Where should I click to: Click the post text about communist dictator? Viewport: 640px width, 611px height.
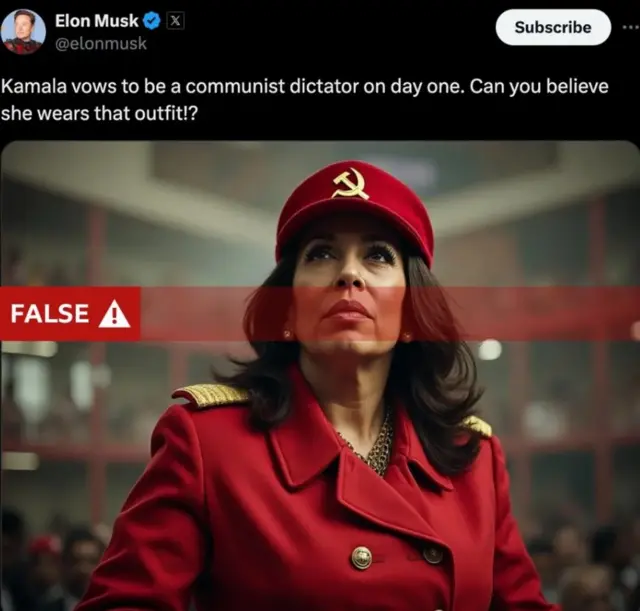(x=304, y=100)
